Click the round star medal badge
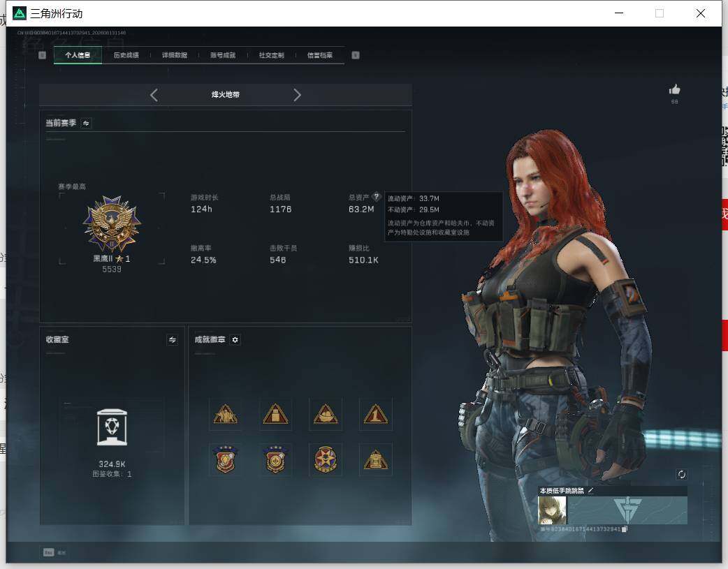 point(326,459)
